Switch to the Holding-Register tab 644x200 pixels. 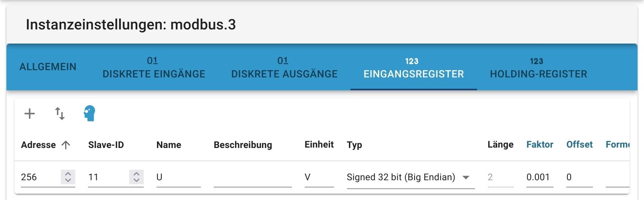[539, 67]
